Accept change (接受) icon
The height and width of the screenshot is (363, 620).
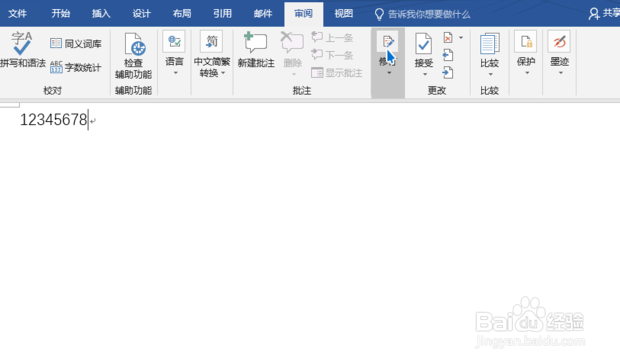pos(423,43)
